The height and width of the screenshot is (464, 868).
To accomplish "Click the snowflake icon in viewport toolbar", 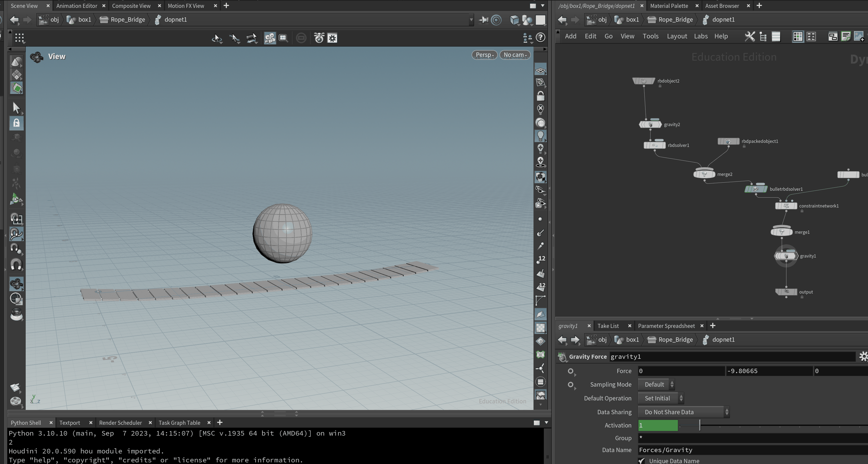I will tap(332, 38).
